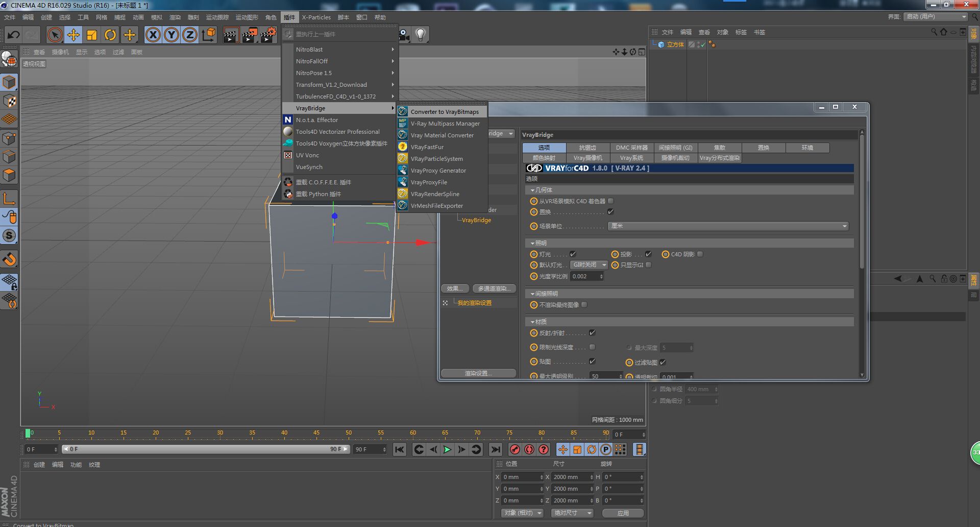This screenshot has height=527, width=980.
Task: Toggle Y axis lock
Action: (x=171, y=35)
